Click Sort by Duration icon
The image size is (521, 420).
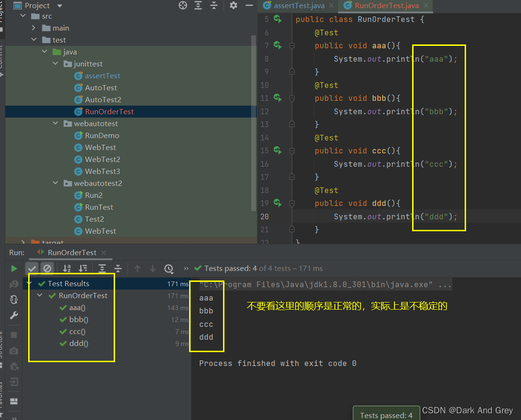(83, 269)
